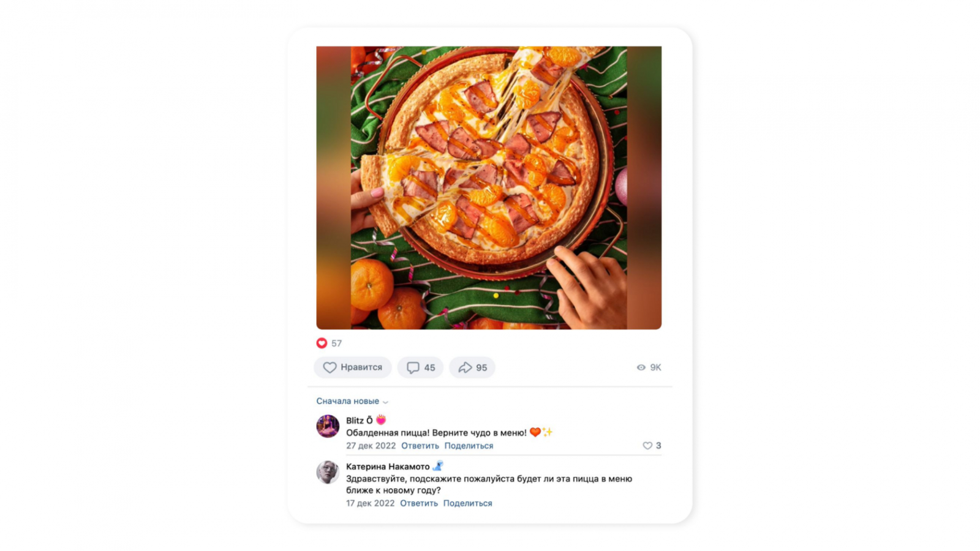Open Blitz Õ's profile avatar

328,426
